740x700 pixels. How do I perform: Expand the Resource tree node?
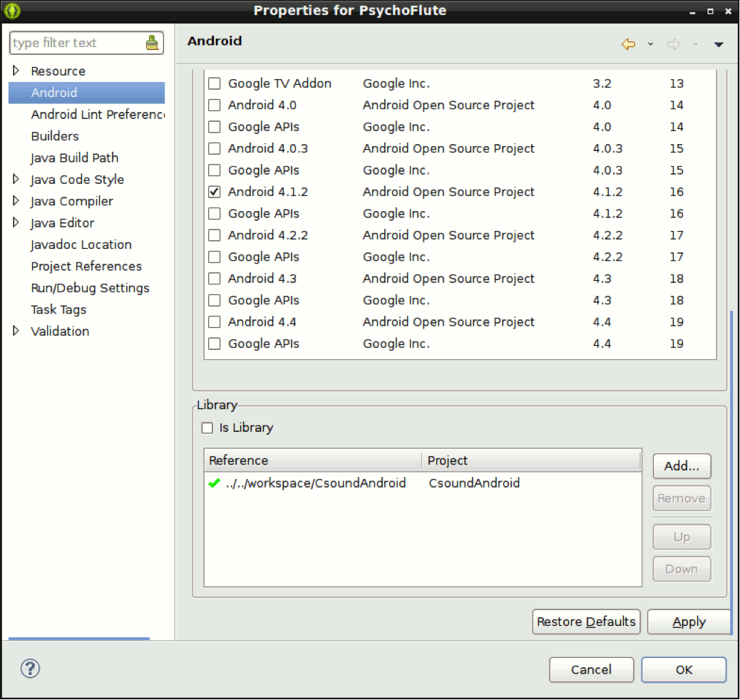(x=16, y=71)
